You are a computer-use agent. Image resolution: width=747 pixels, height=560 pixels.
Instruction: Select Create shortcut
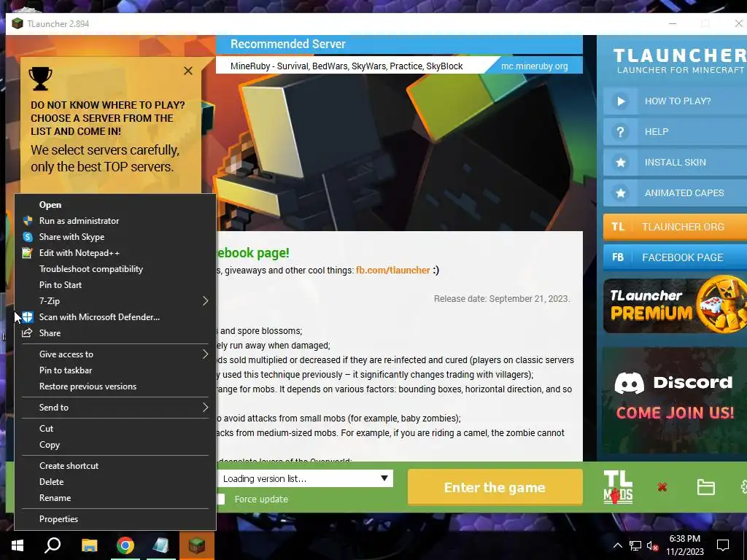(x=115, y=466)
